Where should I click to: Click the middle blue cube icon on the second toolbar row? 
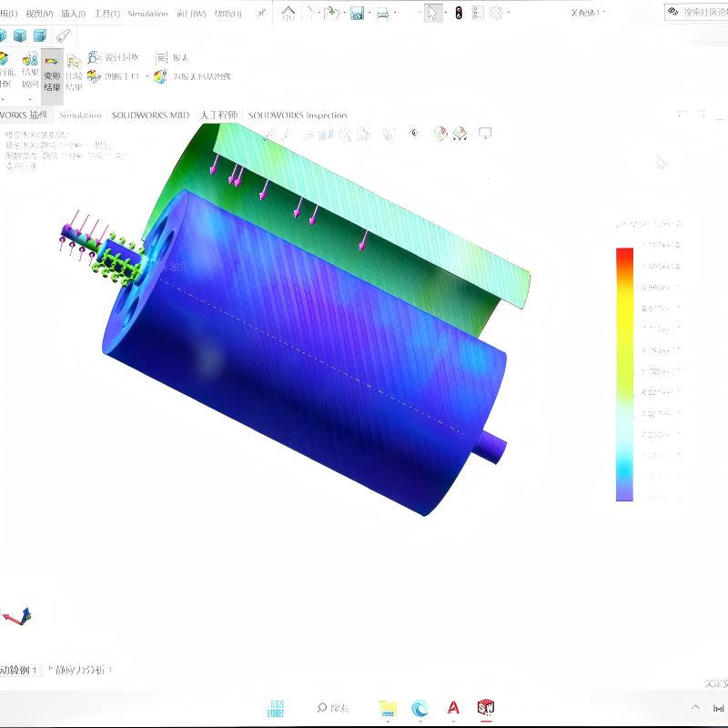(x=20, y=35)
